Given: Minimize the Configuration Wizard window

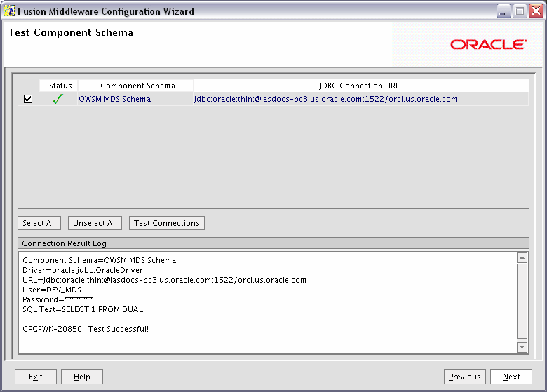Looking at the screenshot, I should tap(504, 11).
